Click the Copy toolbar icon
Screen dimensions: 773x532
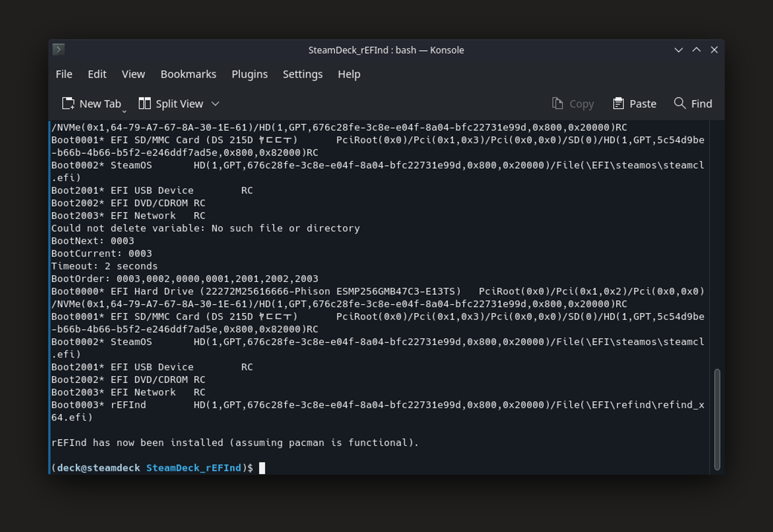(x=557, y=104)
